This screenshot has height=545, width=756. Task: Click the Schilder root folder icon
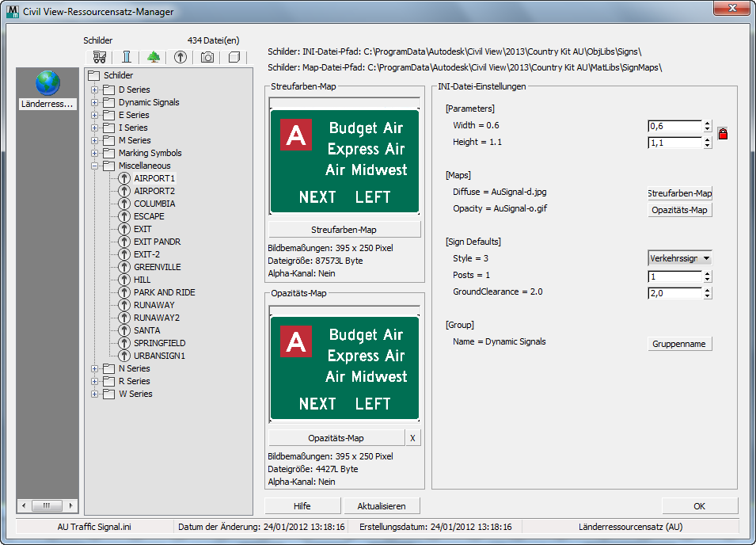coord(94,75)
